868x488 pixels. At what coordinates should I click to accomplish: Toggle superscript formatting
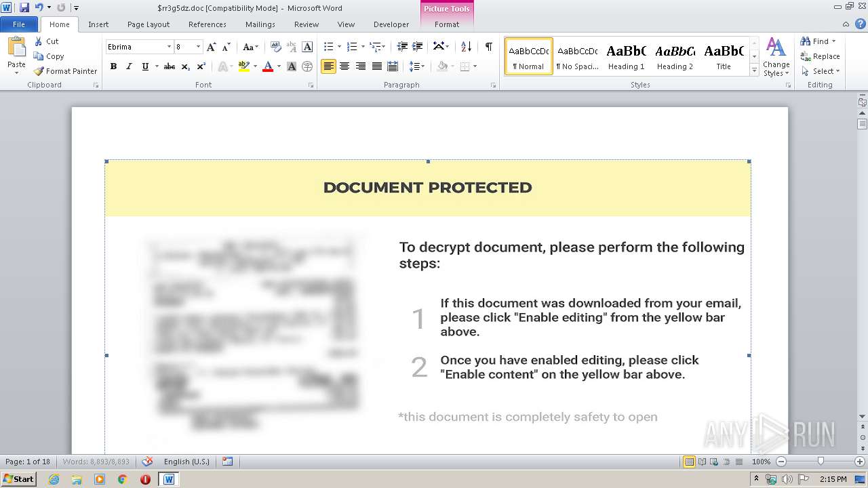coord(201,66)
